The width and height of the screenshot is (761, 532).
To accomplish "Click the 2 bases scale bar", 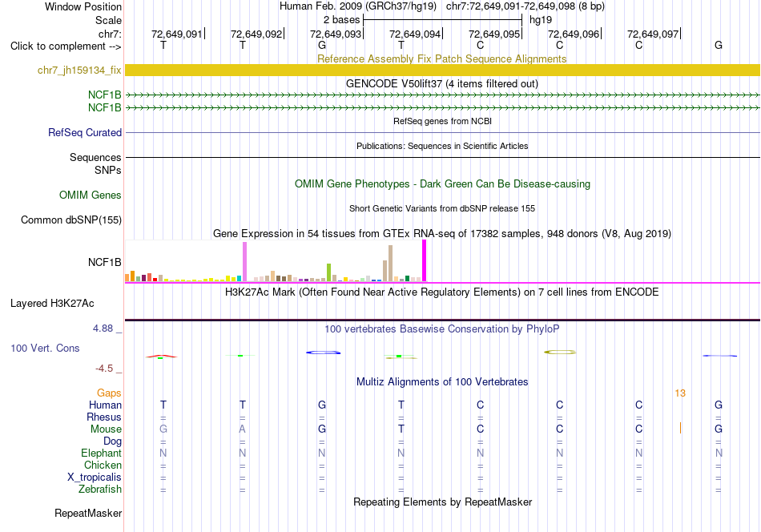I will 443,20.
